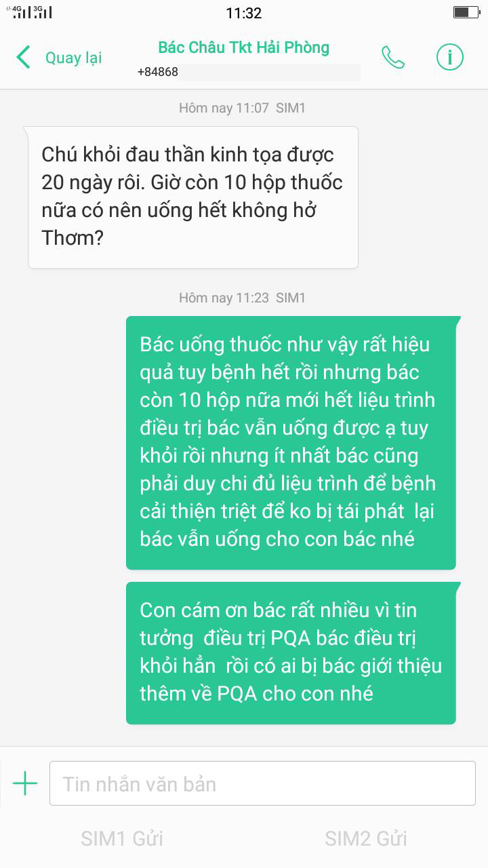Tap the Hôm nay 11:07 SIM1 timestamp
This screenshot has width=488, height=868.
click(x=242, y=108)
